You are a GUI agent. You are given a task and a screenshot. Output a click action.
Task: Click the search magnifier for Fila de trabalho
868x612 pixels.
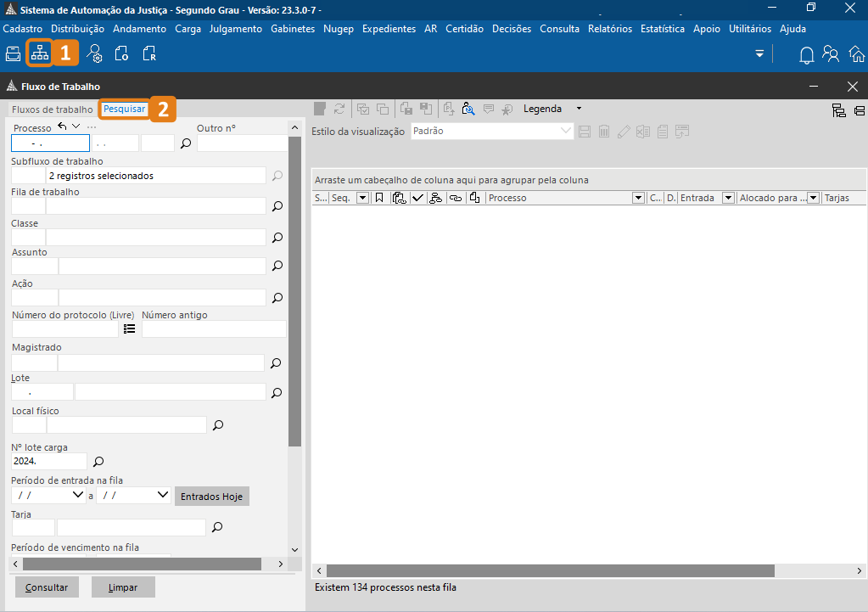(277, 206)
